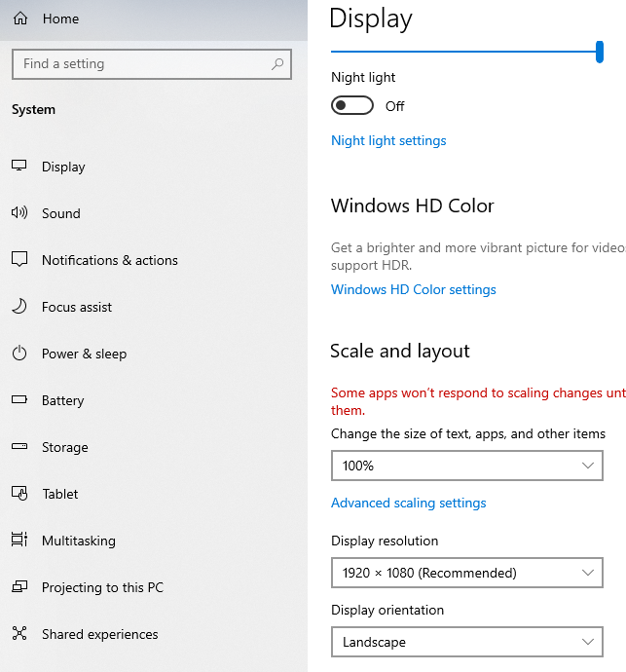Viewport: 626px width, 672px height.
Task: Click the Find a setting search box
Action: click(x=152, y=64)
